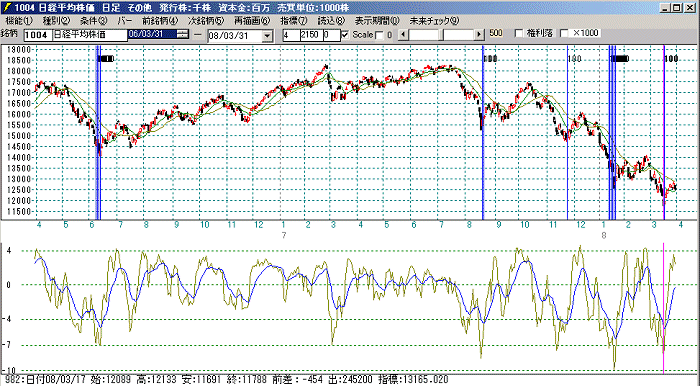
Task: Click the start date 06/03/31 spinner arrows
Action: [183, 34]
